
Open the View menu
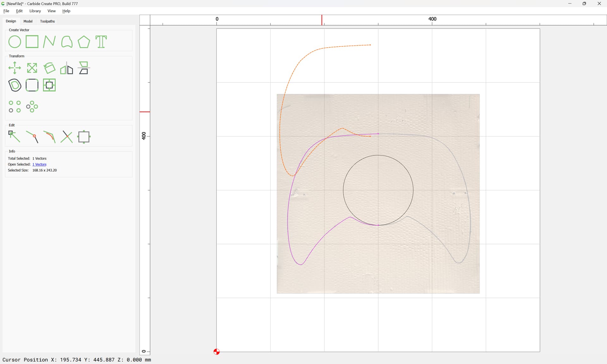click(52, 11)
